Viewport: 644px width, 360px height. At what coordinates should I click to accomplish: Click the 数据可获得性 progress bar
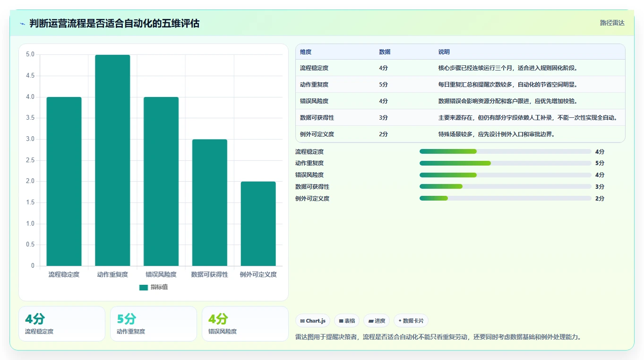pyautogui.click(x=506, y=186)
